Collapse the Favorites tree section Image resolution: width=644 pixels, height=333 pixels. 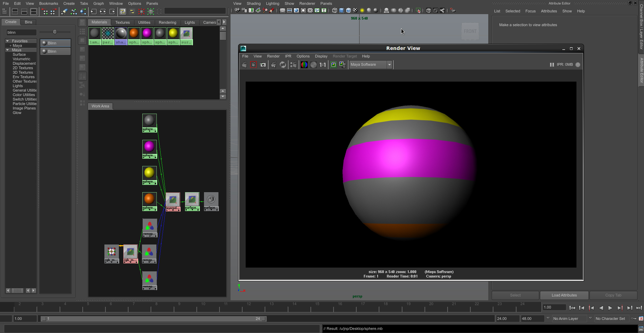[8, 41]
